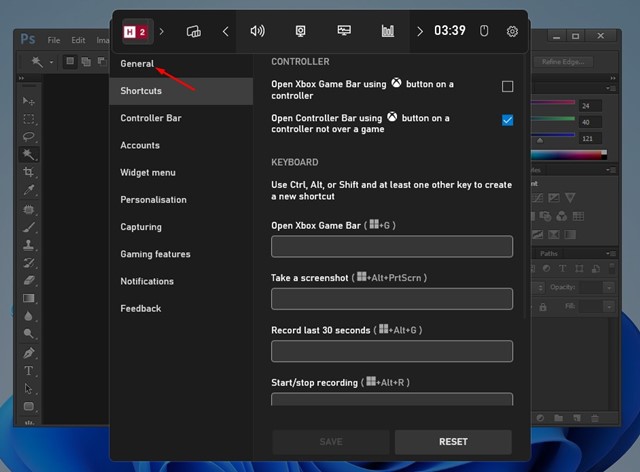Click the RESET button

click(453, 442)
